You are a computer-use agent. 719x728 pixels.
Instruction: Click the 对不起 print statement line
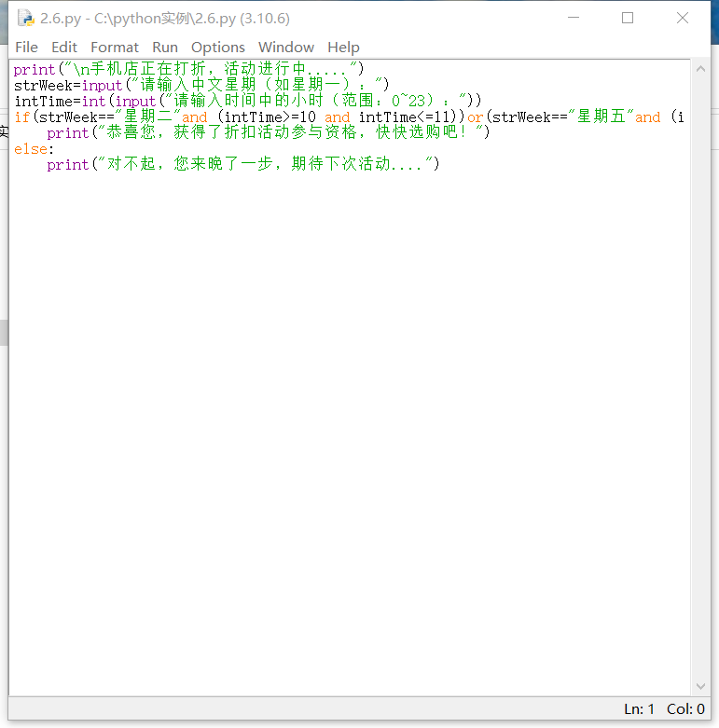coord(242,164)
